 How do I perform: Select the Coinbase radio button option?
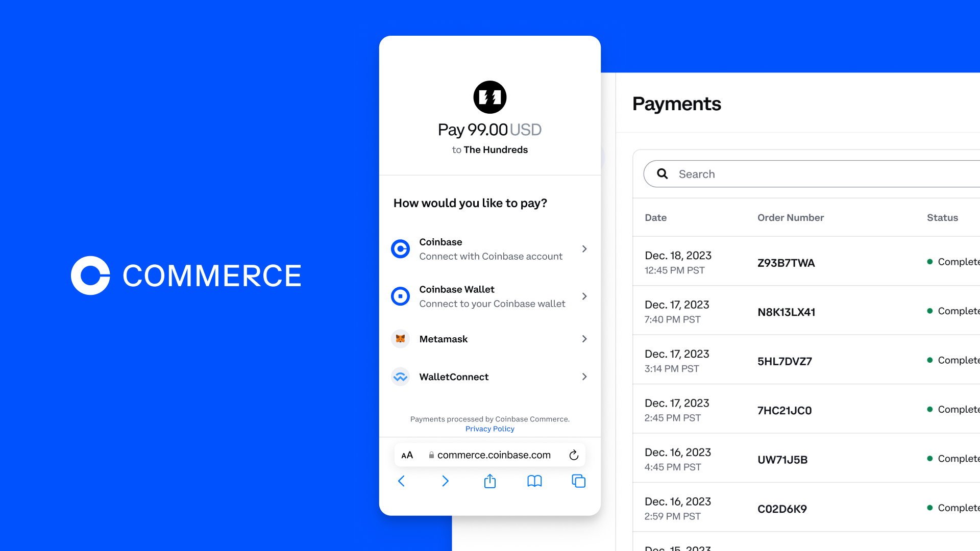[x=401, y=249]
